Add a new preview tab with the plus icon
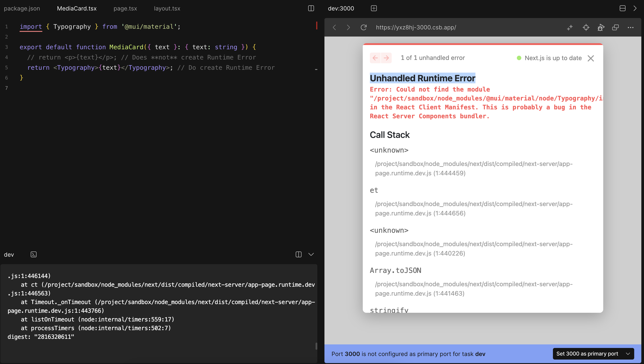The image size is (644, 364). click(x=373, y=8)
